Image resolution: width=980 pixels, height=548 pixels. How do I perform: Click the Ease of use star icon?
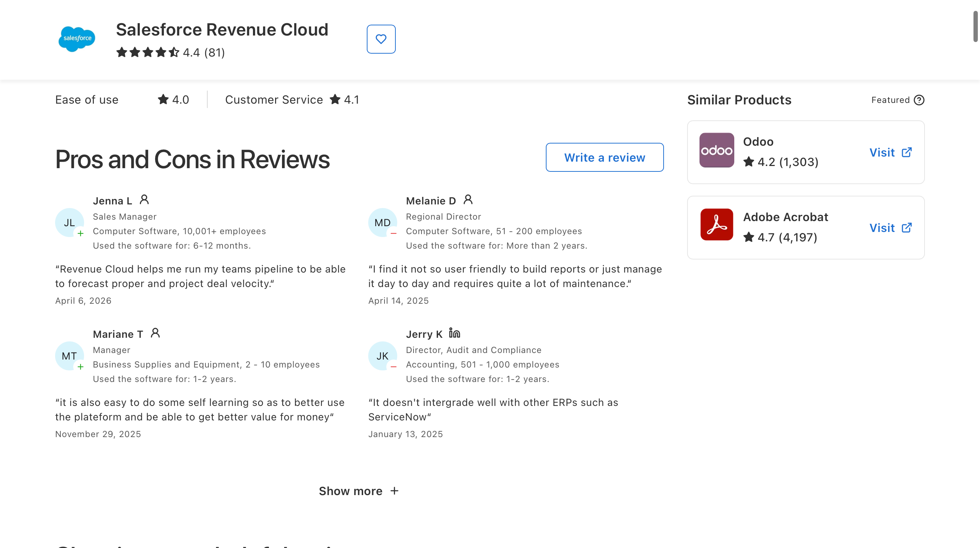point(163,99)
